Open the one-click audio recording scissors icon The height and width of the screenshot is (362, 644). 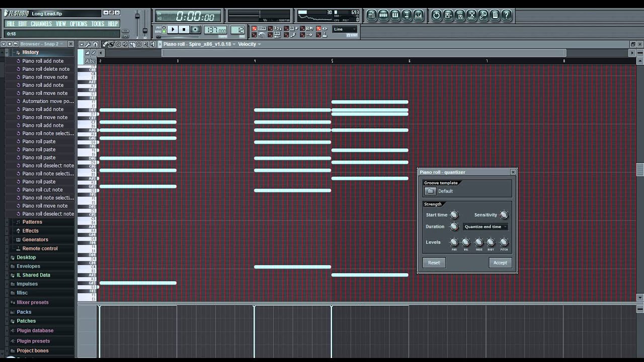(471, 15)
